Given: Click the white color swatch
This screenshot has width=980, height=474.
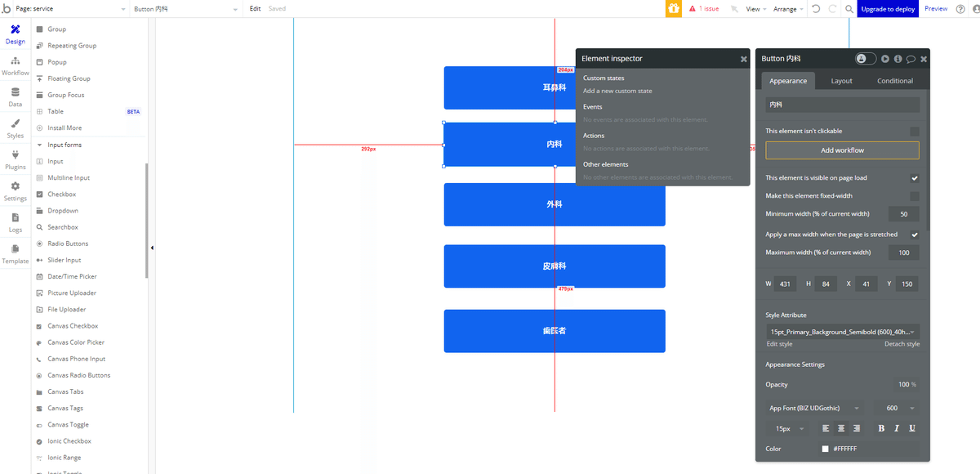Looking at the screenshot, I should 825,449.
